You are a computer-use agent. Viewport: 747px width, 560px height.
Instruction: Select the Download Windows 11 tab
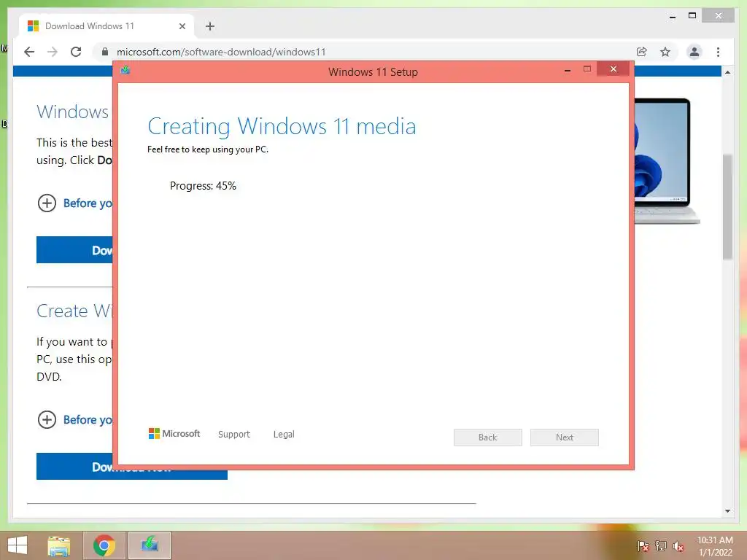pyautogui.click(x=107, y=26)
